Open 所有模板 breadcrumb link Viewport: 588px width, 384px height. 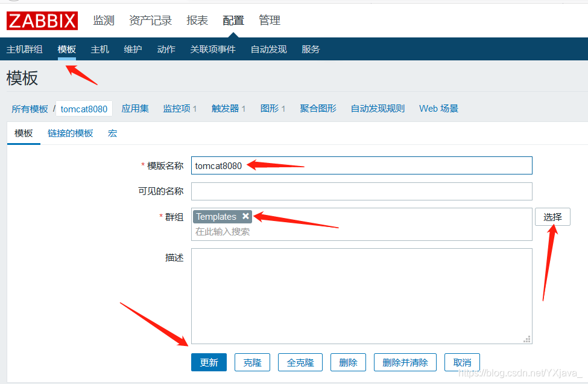(30, 109)
